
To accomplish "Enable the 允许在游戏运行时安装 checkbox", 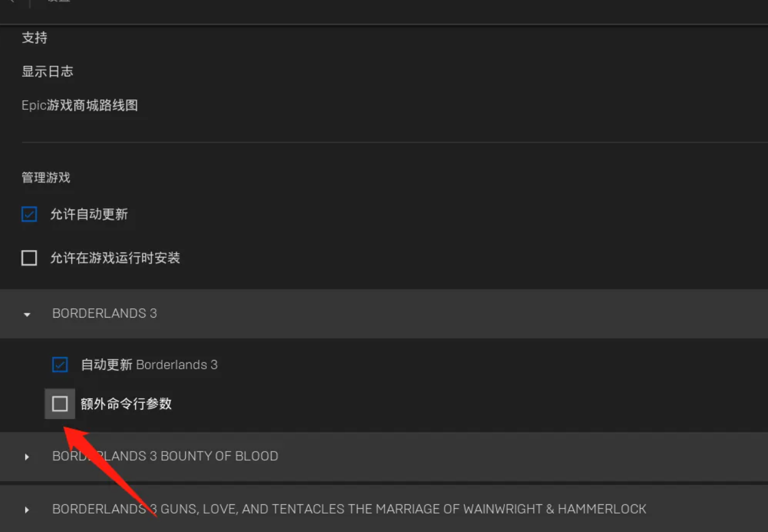I will [x=29, y=258].
